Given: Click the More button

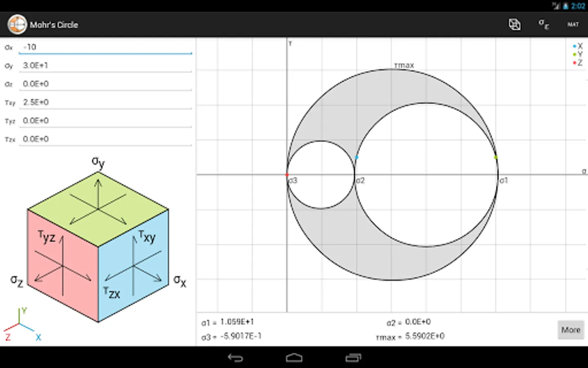Looking at the screenshot, I should [x=571, y=330].
